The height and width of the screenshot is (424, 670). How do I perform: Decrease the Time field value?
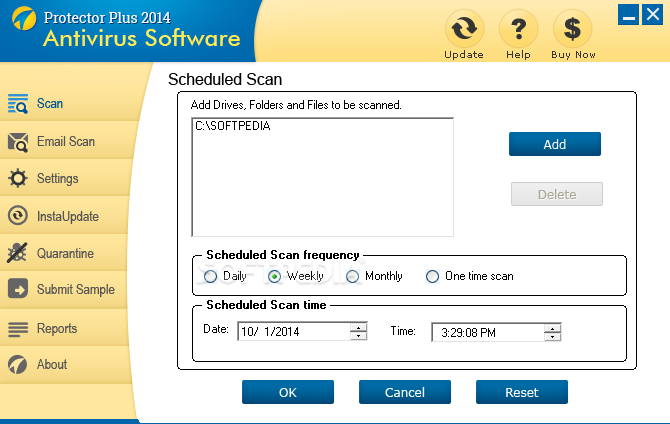[x=552, y=336]
